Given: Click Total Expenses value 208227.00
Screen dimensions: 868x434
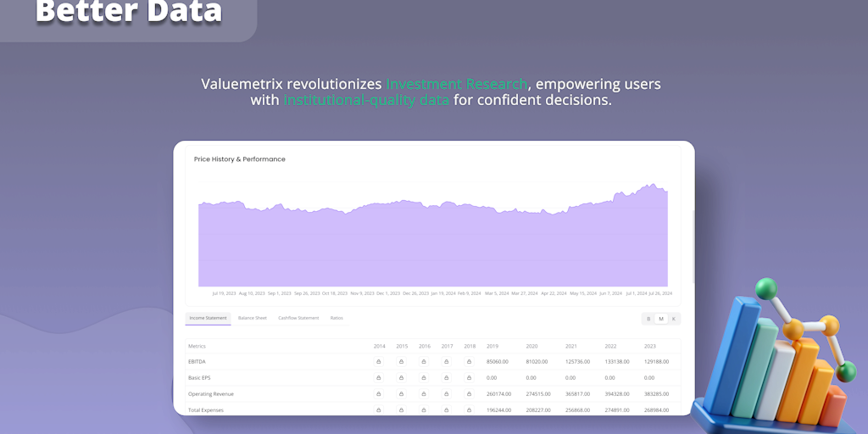Looking at the screenshot, I should pos(538,410).
